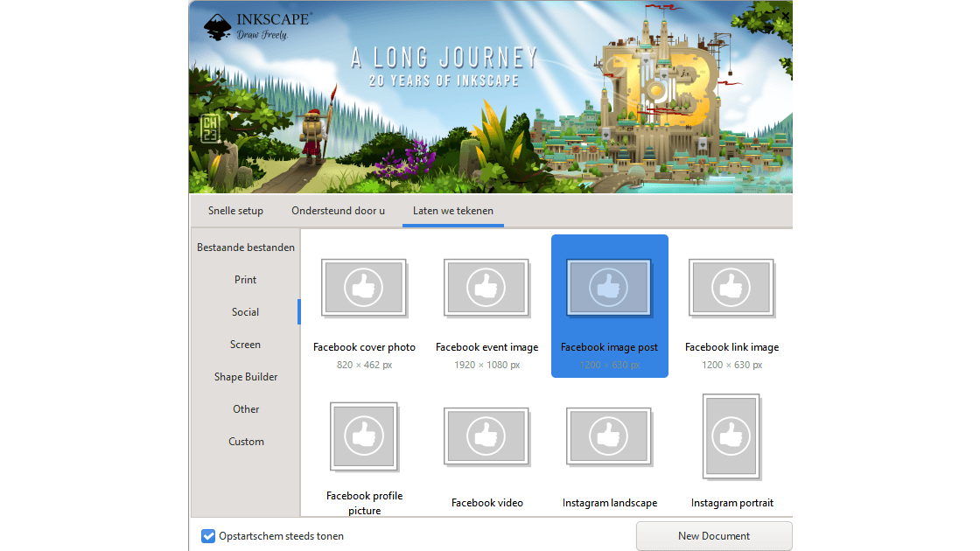Click the Facebook event image label
980x551 pixels.
[x=486, y=347]
